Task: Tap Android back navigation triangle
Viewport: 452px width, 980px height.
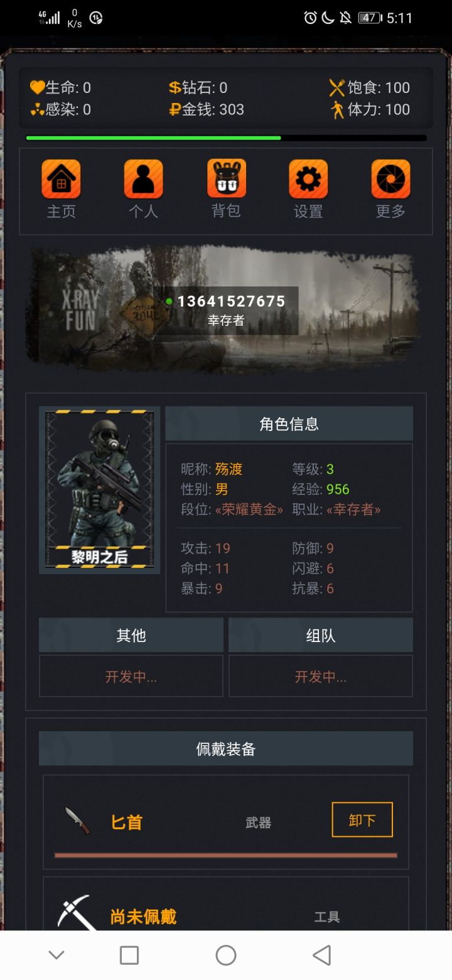Action: [x=322, y=955]
